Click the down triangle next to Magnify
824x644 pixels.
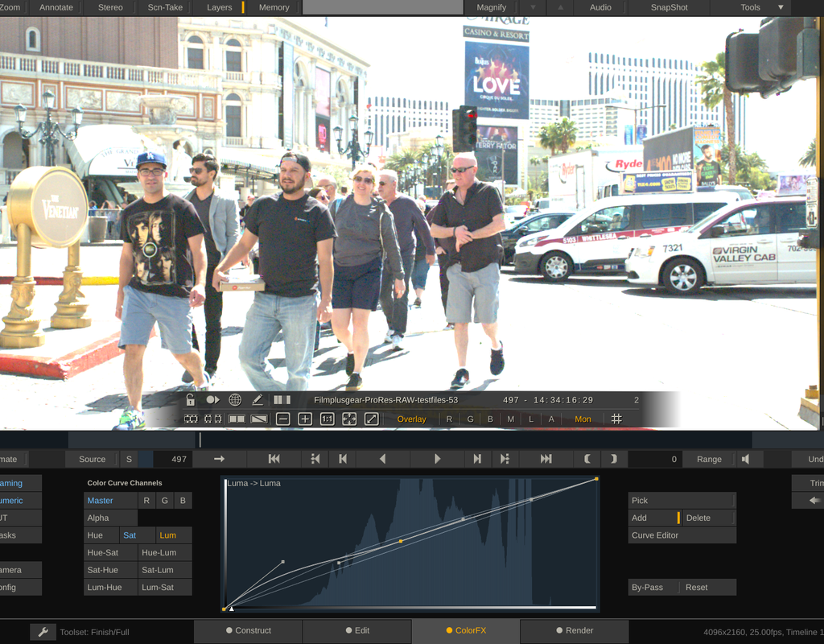pos(533,7)
